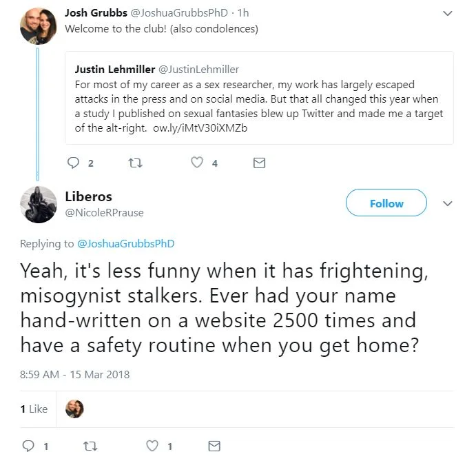Retweet the Liberos tweet
Image resolution: width=476 pixels, height=463 pixels.
pyautogui.click(x=90, y=446)
